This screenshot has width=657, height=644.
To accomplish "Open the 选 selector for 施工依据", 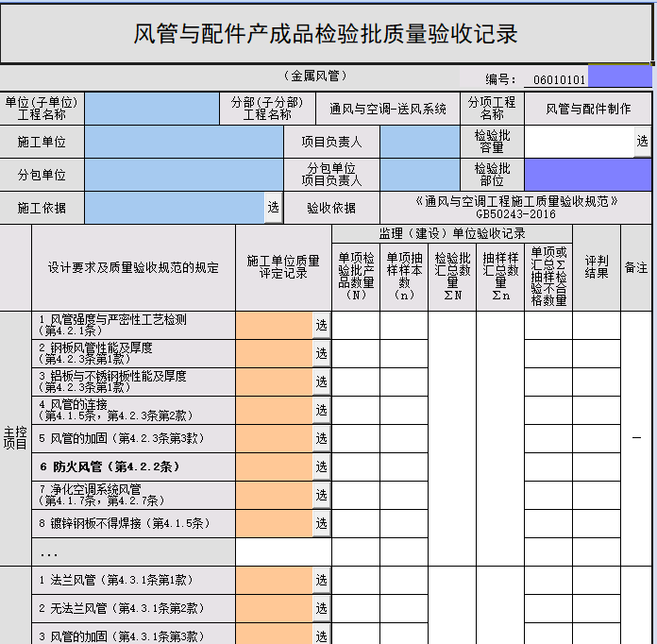I will click(273, 207).
